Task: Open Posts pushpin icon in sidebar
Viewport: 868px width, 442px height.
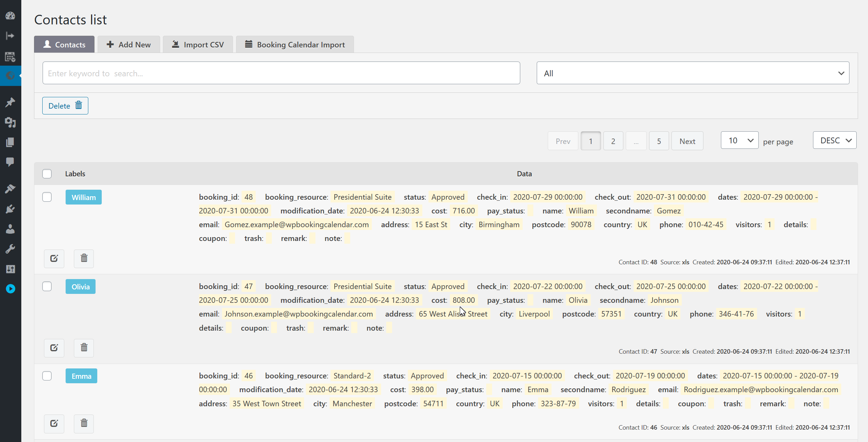Action: [10, 102]
